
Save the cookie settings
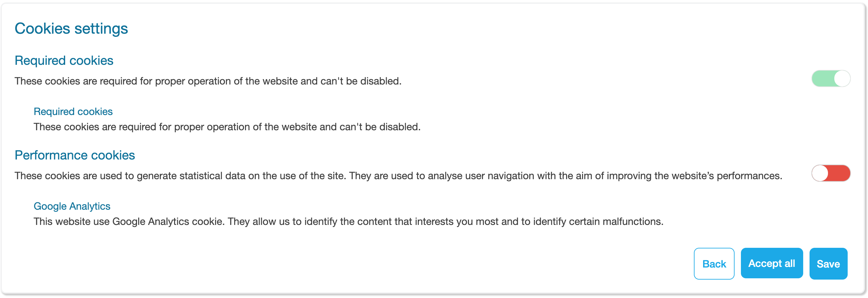pyautogui.click(x=828, y=264)
